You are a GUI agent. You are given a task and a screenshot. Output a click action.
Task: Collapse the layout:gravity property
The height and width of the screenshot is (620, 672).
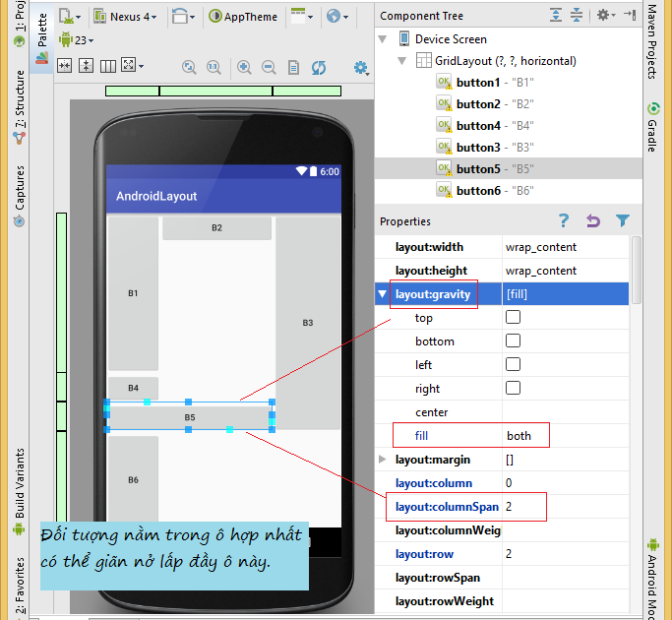point(383,294)
